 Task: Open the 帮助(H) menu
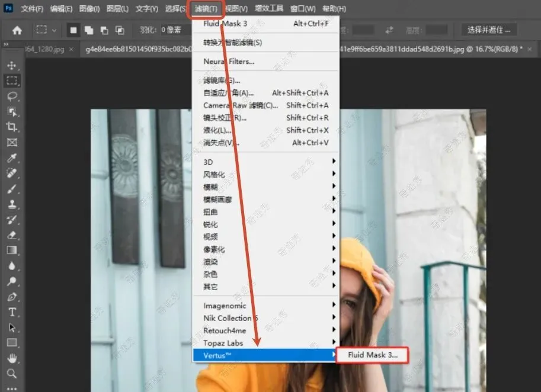click(334, 9)
